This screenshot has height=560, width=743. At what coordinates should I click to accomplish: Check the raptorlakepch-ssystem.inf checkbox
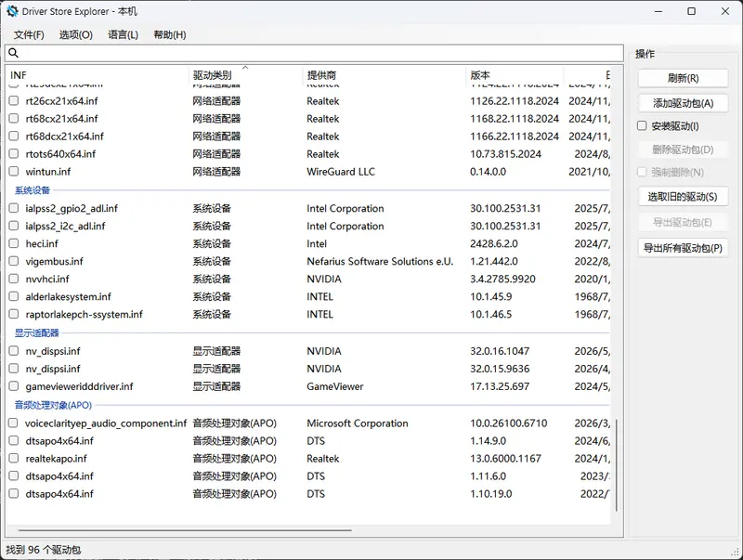[x=14, y=314]
